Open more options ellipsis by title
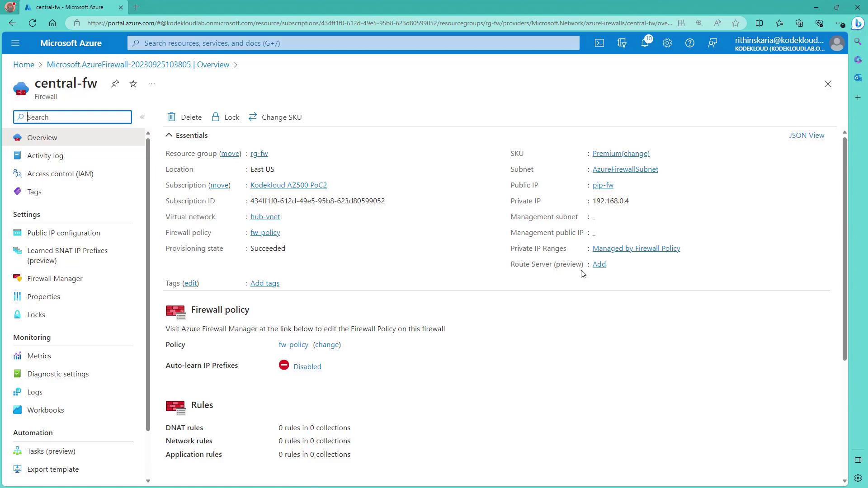The height and width of the screenshot is (488, 868). [x=151, y=84]
